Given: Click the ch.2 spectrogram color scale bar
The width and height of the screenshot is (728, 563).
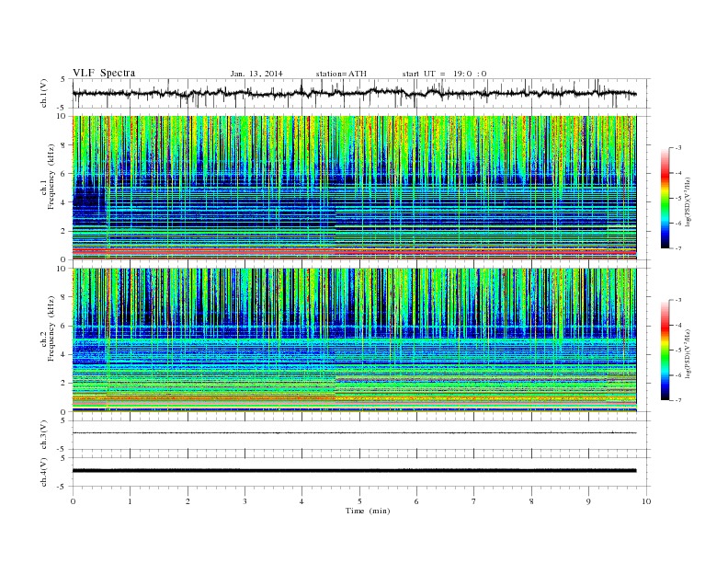Looking at the screenshot, I should point(665,350).
